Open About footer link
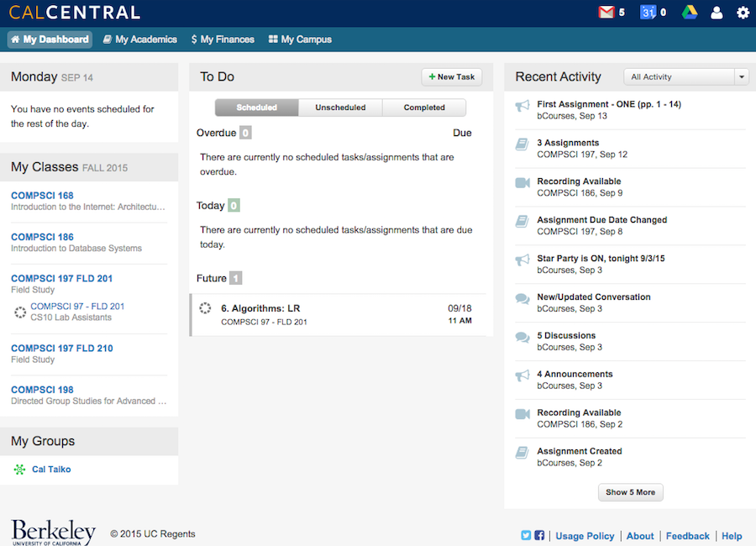Screen dimensions: 756x546 [x=640, y=536]
